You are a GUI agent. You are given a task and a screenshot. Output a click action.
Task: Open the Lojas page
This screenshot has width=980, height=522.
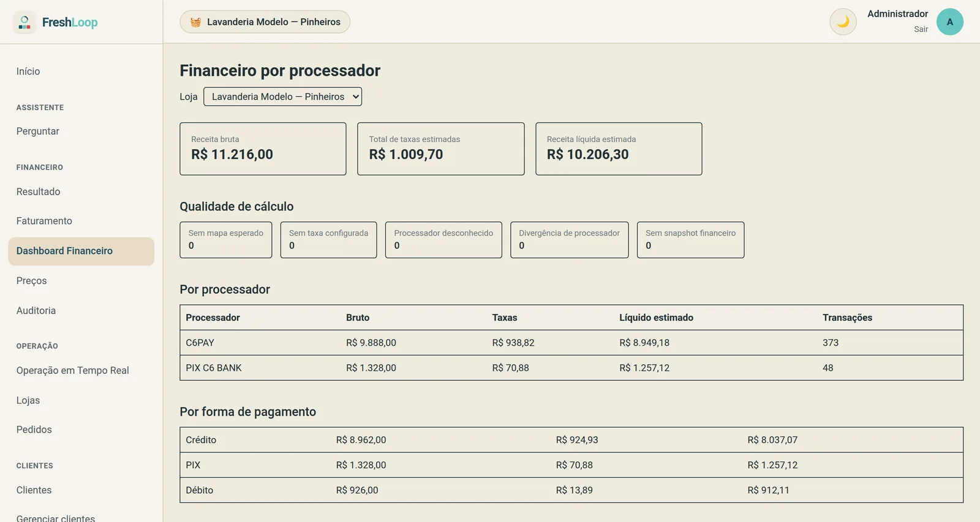(28, 400)
